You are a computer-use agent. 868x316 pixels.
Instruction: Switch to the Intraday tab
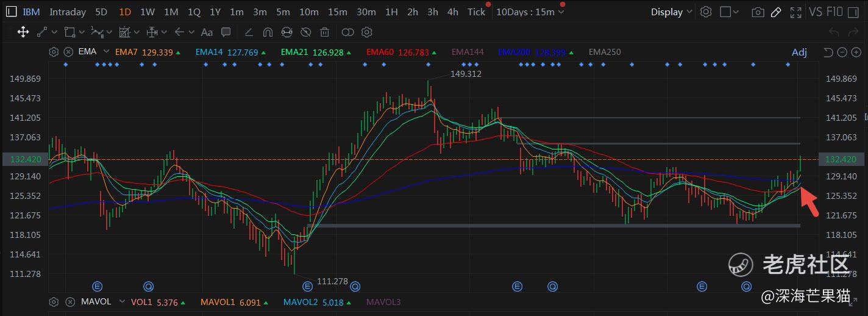[68, 12]
